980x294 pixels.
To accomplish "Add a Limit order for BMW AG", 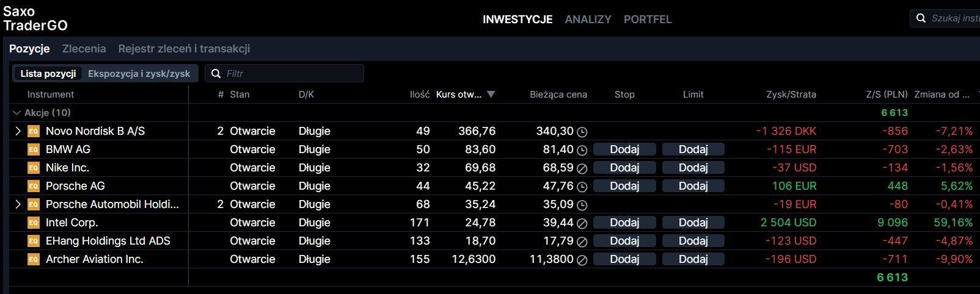I will (693, 149).
